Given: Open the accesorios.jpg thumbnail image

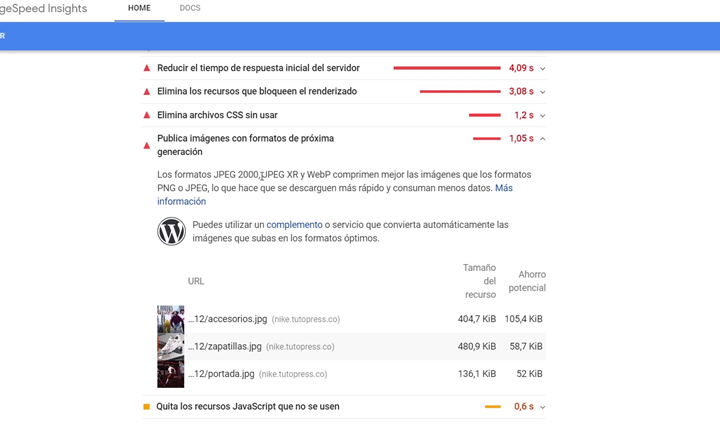Looking at the screenshot, I should pyautogui.click(x=170, y=319).
